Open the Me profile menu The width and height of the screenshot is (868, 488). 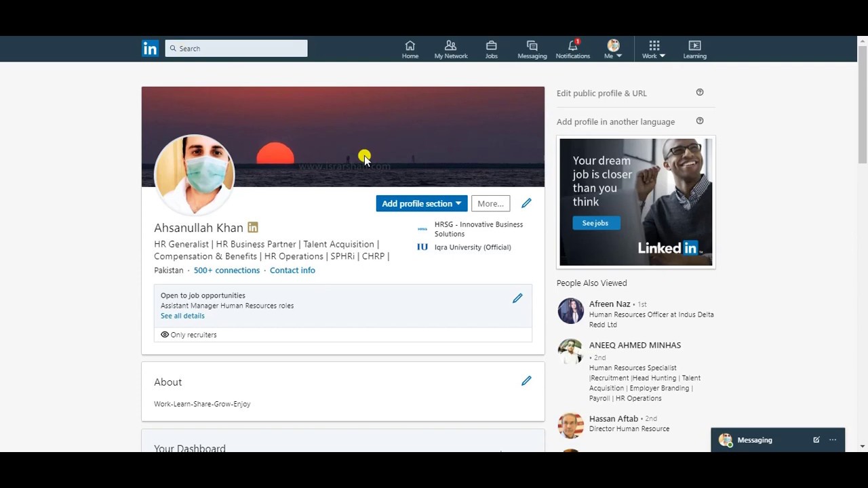point(613,49)
